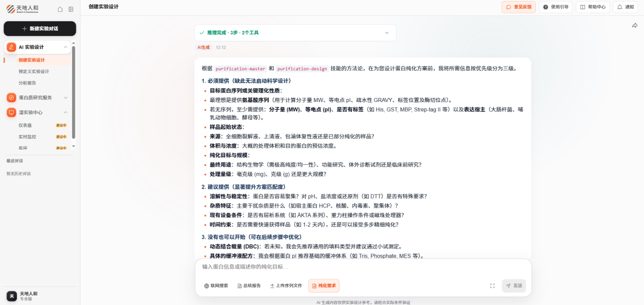This screenshot has height=305, width=644.
Task: Collapse the sidebar with the panel icon
Action: (x=71, y=9)
